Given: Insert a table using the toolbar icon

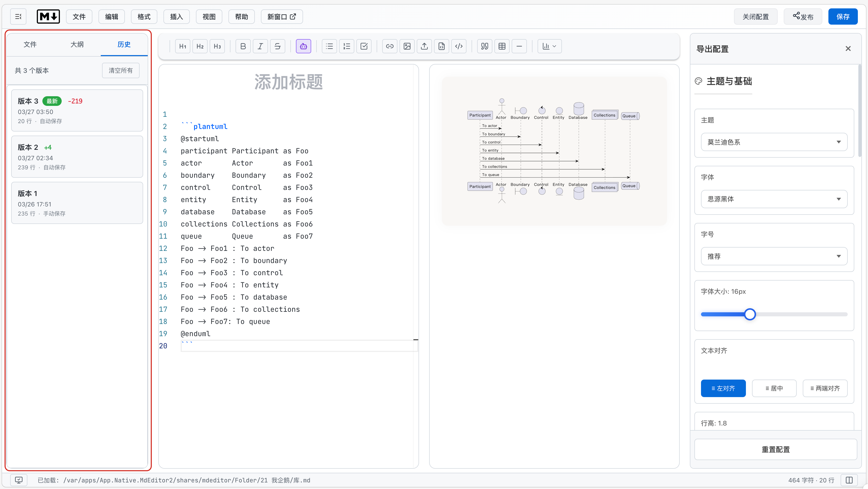Looking at the screenshot, I should (x=502, y=46).
